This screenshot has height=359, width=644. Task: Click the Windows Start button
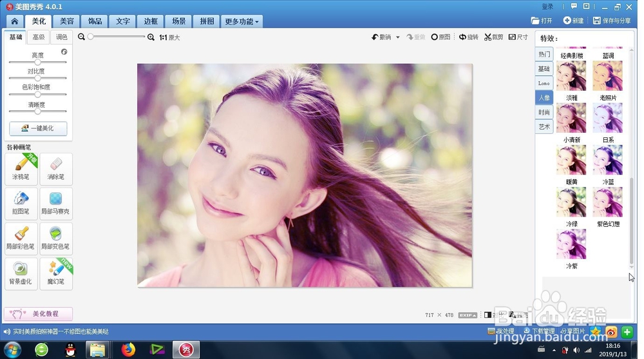(x=12, y=350)
